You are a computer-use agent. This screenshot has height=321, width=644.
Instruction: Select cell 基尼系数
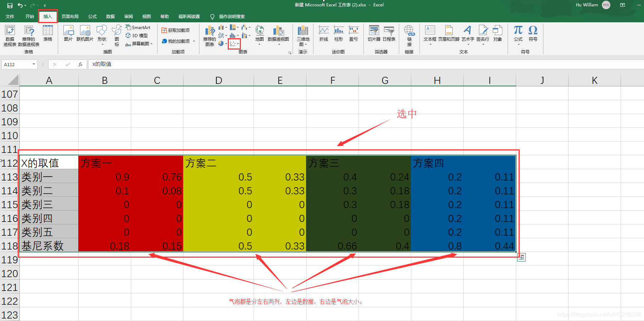pyautogui.click(x=49, y=246)
